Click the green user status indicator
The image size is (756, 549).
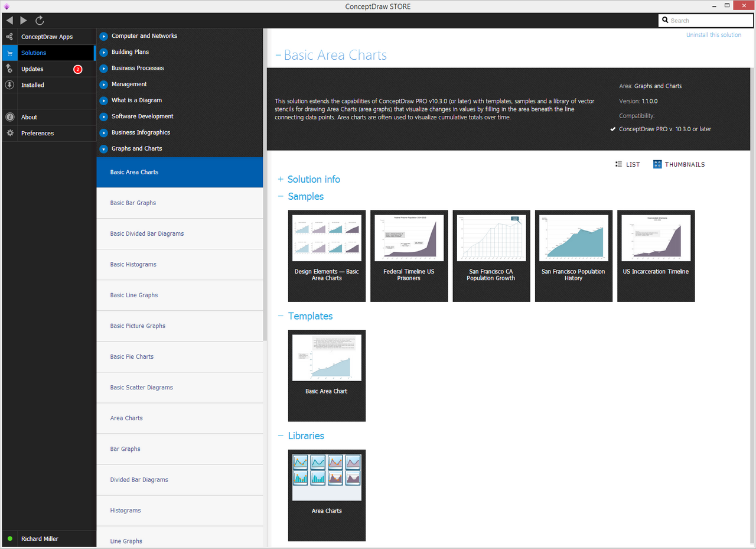click(x=10, y=539)
